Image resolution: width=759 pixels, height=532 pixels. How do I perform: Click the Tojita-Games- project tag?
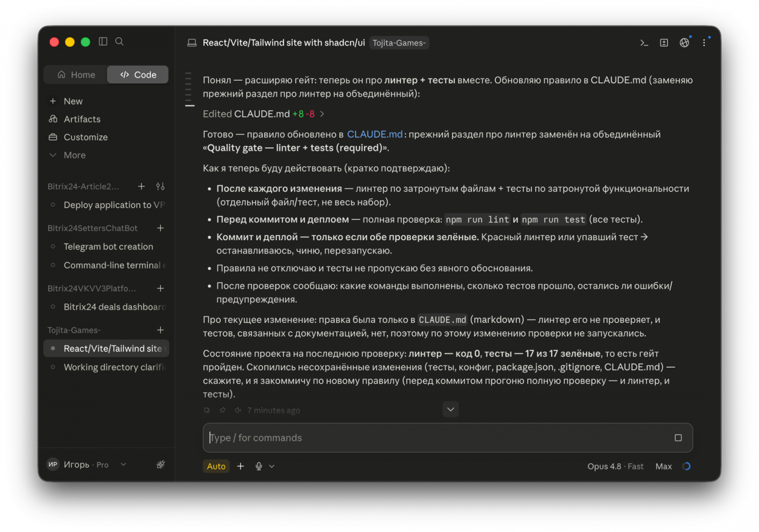pyautogui.click(x=399, y=43)
